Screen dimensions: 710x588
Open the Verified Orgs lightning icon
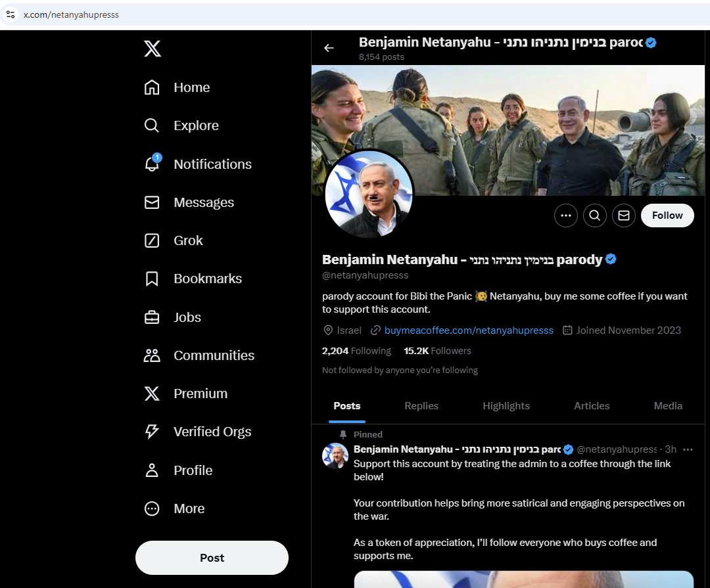pyautogui.click(x=152, y=432)
